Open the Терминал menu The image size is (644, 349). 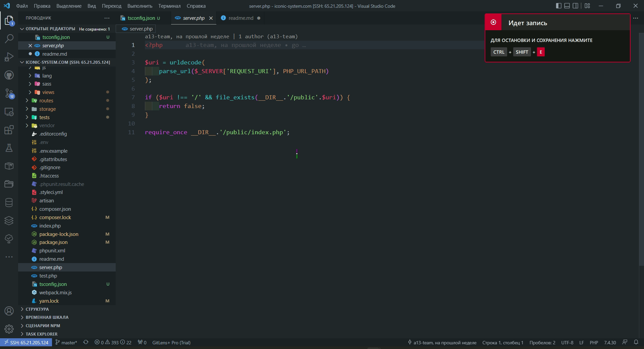(169, 6)
